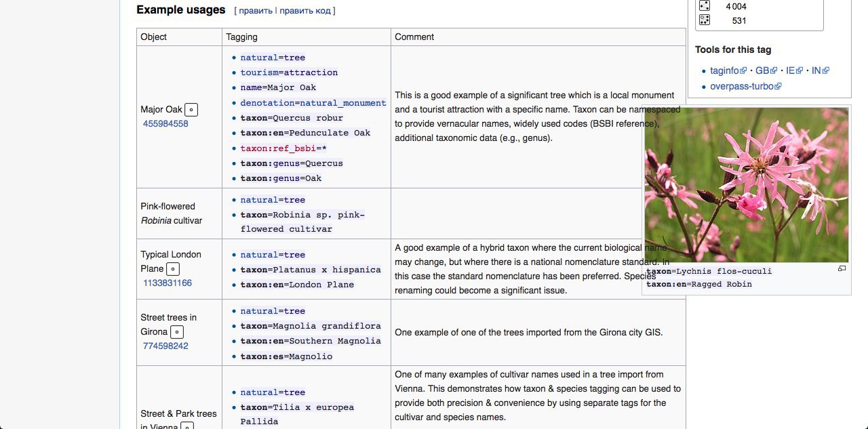
Task: Click the node icon next to Major Oak
Action: (x=192, y=109)
